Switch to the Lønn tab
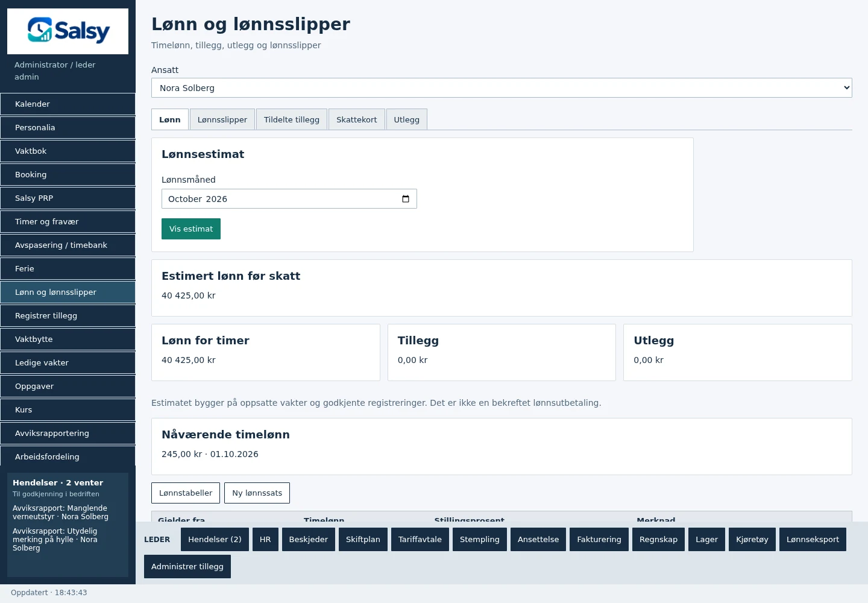 (170, 119)
